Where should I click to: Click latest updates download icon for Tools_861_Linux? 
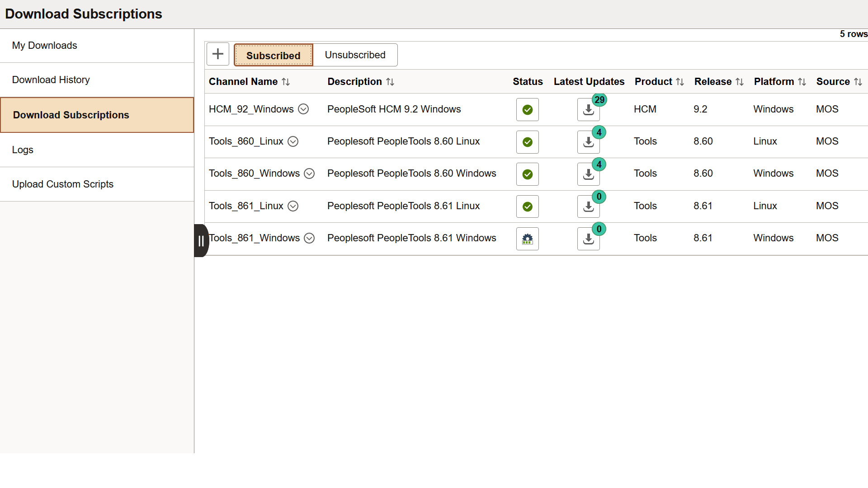(588, 206)
